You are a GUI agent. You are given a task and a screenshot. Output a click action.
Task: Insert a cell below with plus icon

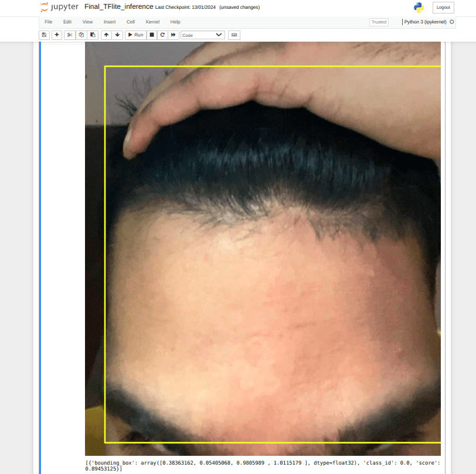click(x=57, y=35)
